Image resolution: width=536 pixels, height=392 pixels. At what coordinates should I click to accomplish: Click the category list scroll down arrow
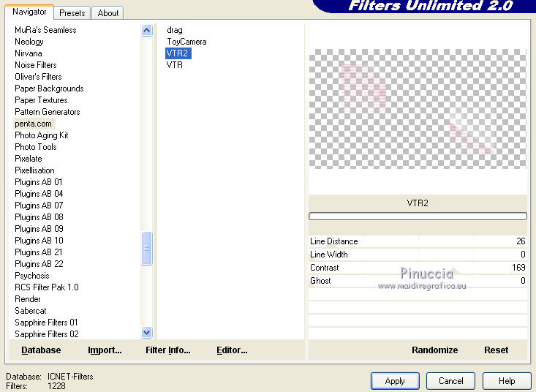pos(146,332)
